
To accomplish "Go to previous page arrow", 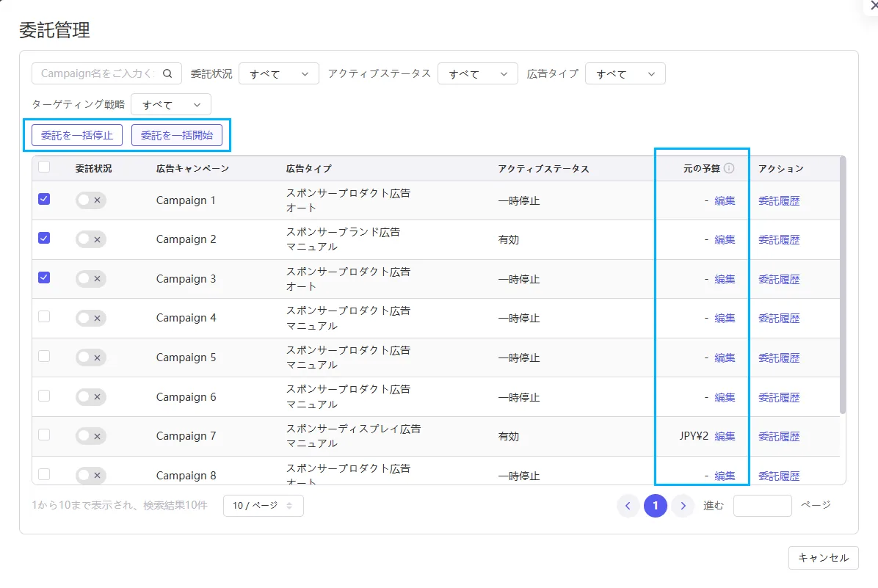I will pyautogui.click(x=628, y=506).
